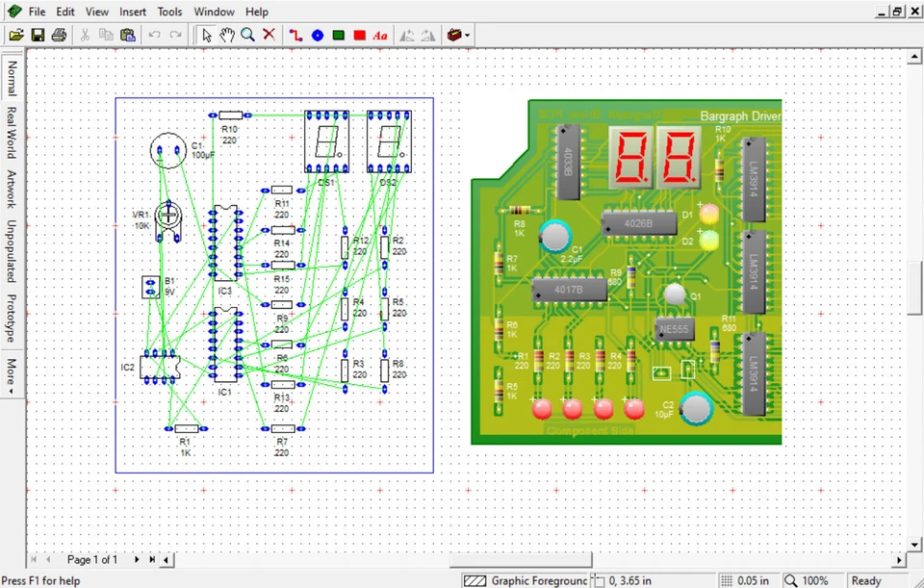Click the delete (red X) tool
This screenshot has height=588, width=924.
click(269, 35)
